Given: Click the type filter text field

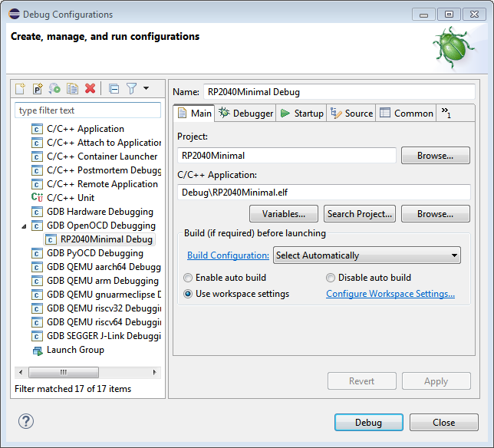Looking at the screenshot, I should (87, 110).
